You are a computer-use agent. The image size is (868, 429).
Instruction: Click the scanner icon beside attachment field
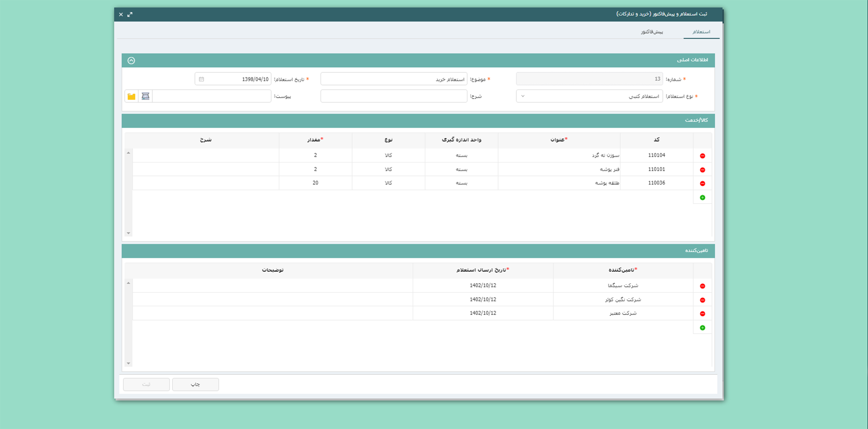tap(145, 96)
